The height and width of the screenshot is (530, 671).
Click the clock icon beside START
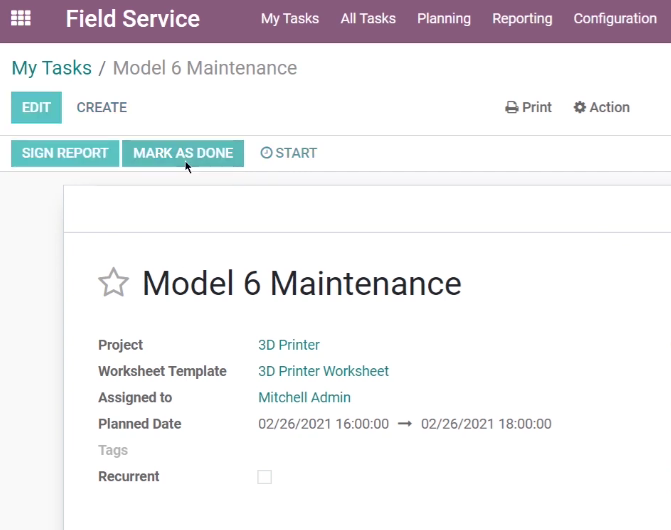pos(266,153)
